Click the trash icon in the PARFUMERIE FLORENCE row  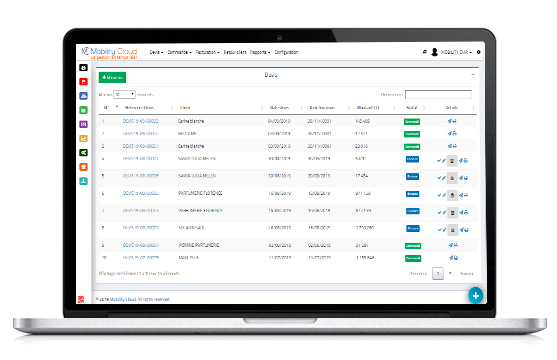pyautogui.click(x=452, y=195)
